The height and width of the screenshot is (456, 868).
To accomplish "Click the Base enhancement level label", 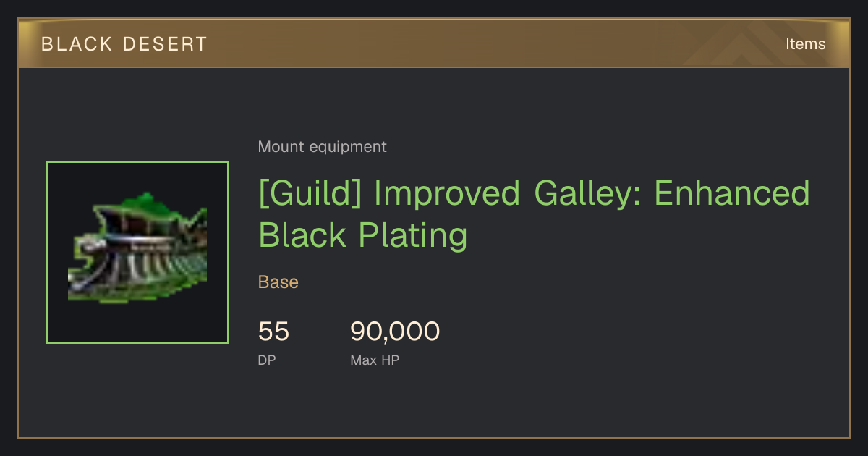I will tap(278, 282).
